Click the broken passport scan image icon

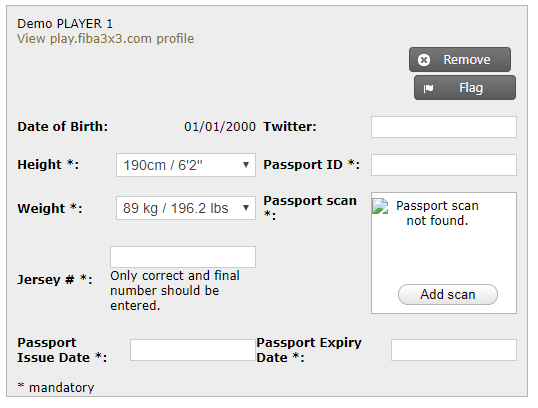(380, 207)
